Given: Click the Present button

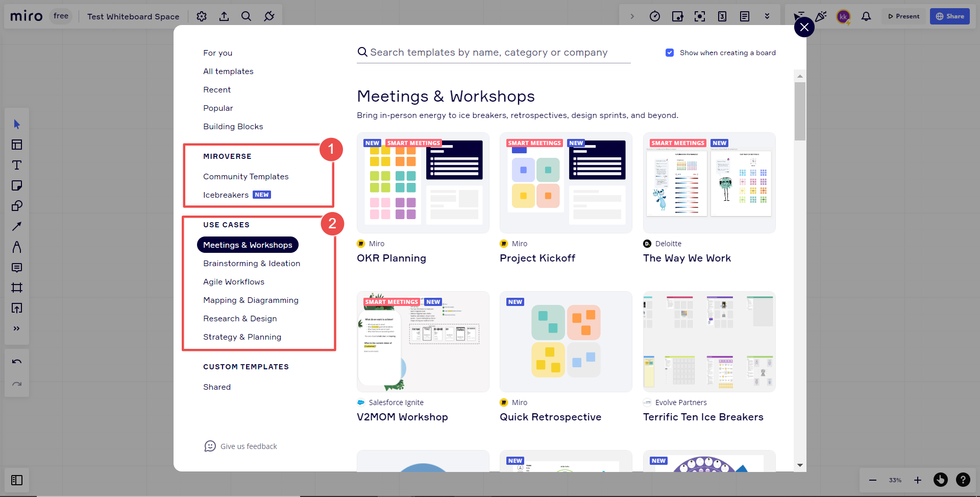Looking at the screenshot, I should [x=904, y=16].
